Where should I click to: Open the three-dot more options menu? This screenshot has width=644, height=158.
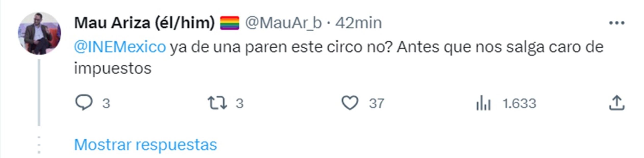(x=616, y=23)
